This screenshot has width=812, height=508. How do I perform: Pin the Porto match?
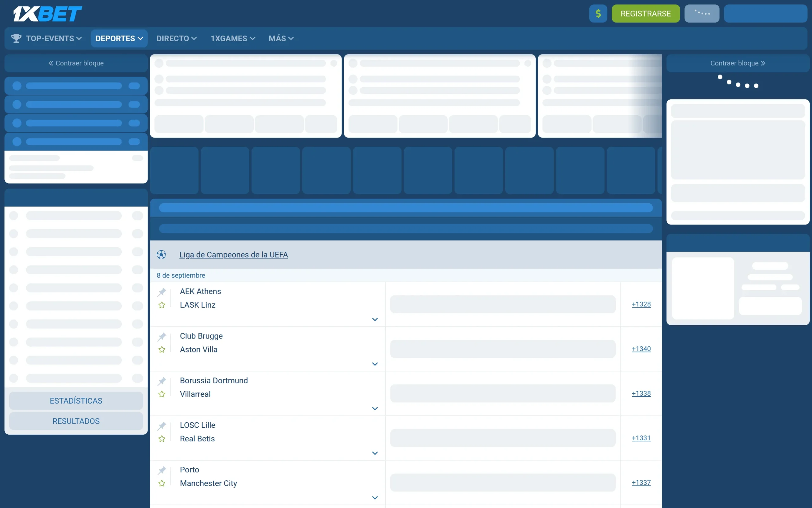pos(162,471)
